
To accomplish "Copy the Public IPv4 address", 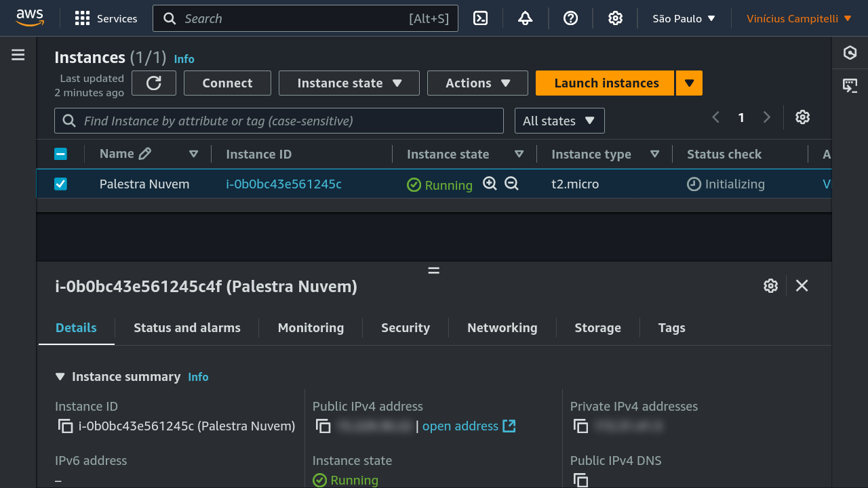I will pos(323,426).
